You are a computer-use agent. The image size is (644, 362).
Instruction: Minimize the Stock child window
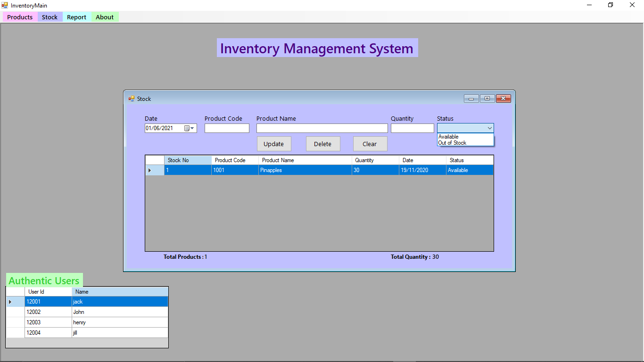471,99
